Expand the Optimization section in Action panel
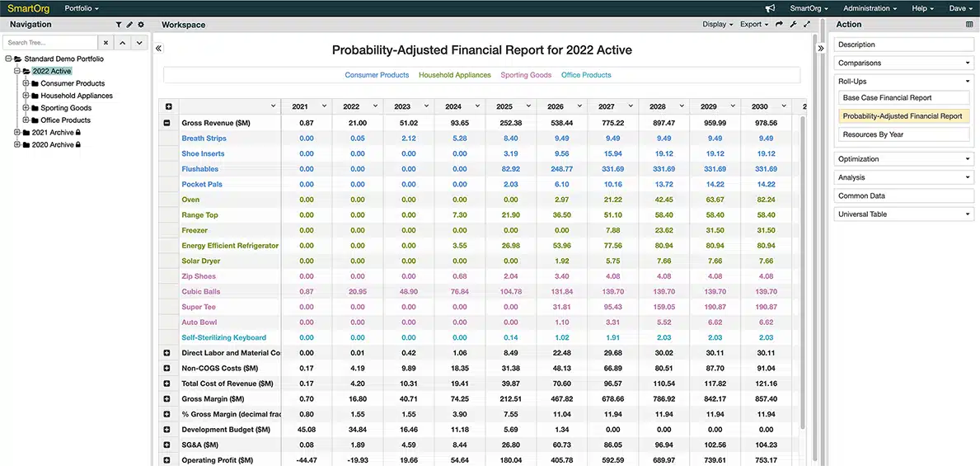 tap(903, 159)
